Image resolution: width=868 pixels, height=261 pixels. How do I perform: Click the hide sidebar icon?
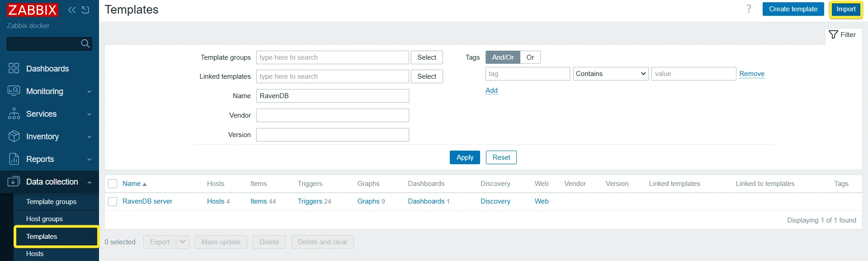pos(85,10)
